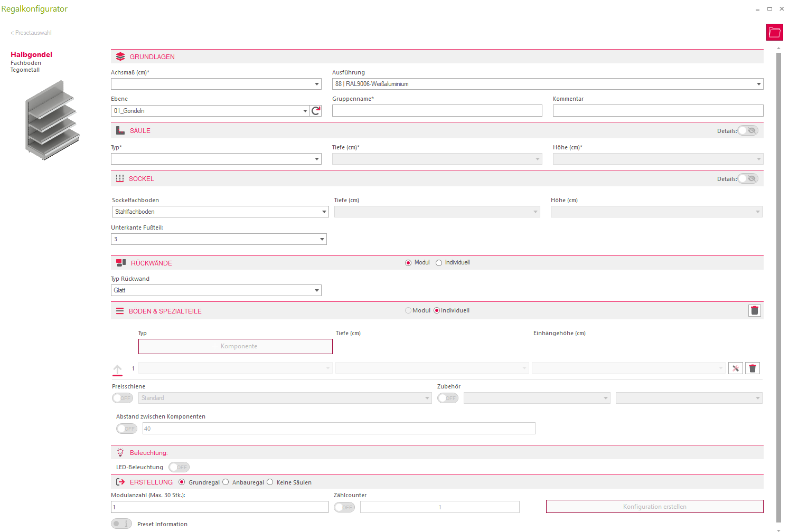This screenshot has width=789, height=532.
Task: Click the Grundlagen layers icon
Action: click(x=120, y=56)
